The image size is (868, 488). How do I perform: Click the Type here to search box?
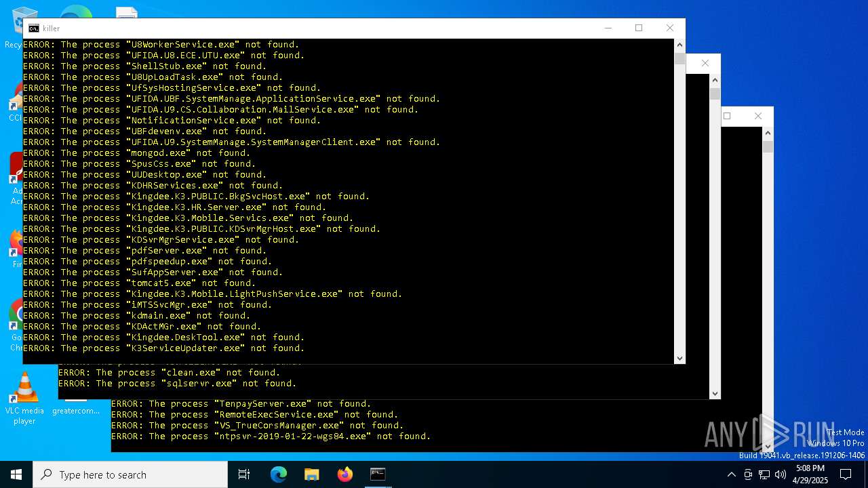(x=130, y=474)
